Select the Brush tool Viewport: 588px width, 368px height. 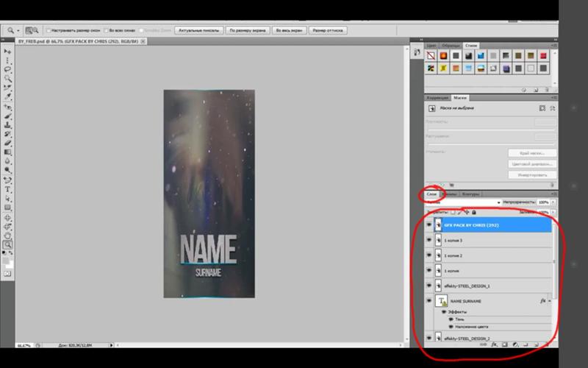click(x=7, y=116)
